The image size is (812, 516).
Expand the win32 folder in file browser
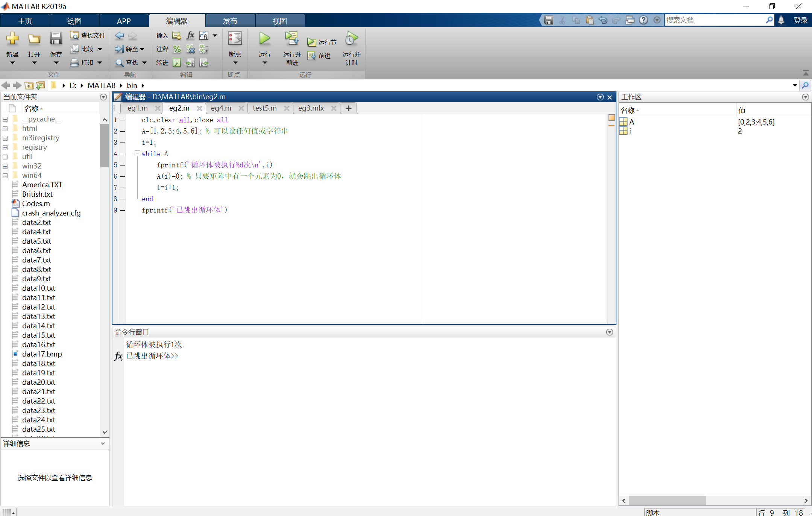6,166
